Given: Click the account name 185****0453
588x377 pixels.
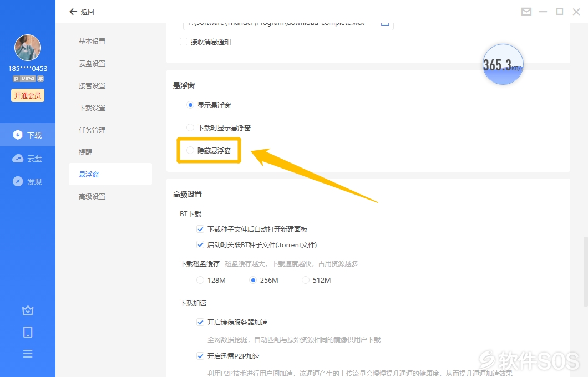Looking at the screenshot, I should [x=28, y=69].
